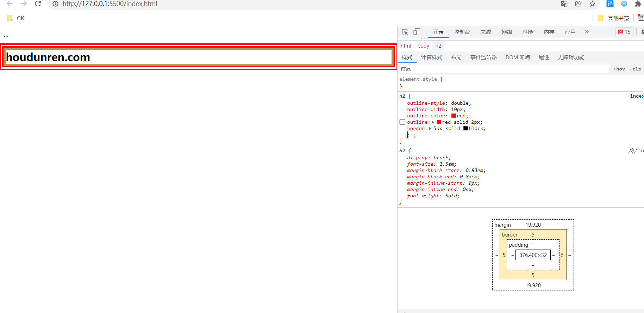The width and height of the screenshot is (644, 313).
Task: Open the 计算样式 computed styles tab
Action: 431,57
